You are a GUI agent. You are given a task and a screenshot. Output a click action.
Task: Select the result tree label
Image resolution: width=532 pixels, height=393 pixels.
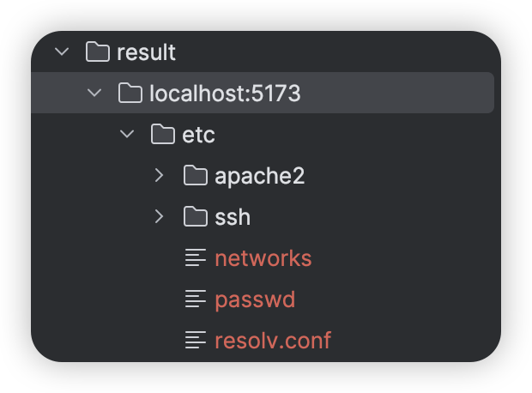tap(146, 52)
